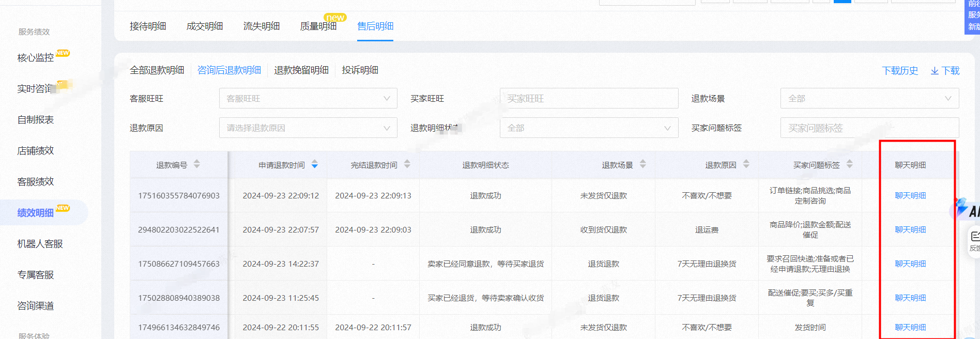Open 机器人客服 in sidebar
980x339 pixels.
(x=40, y=243)
